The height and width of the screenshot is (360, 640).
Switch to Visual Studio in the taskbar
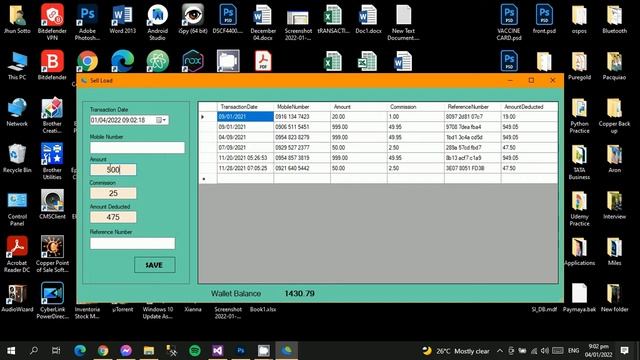218,350
